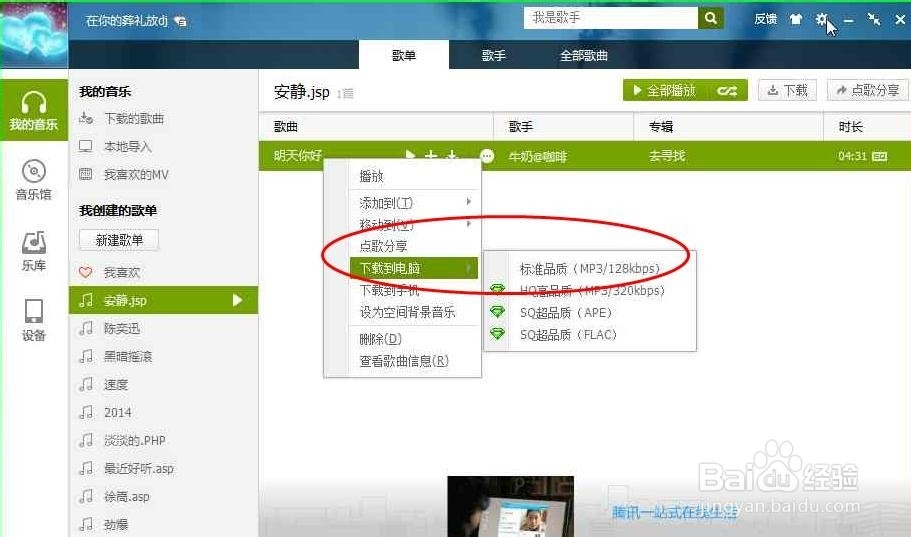The width and height of the screenshot is (911, 537).
Task: Open the skin shirt icon
Action: (795, 19)
